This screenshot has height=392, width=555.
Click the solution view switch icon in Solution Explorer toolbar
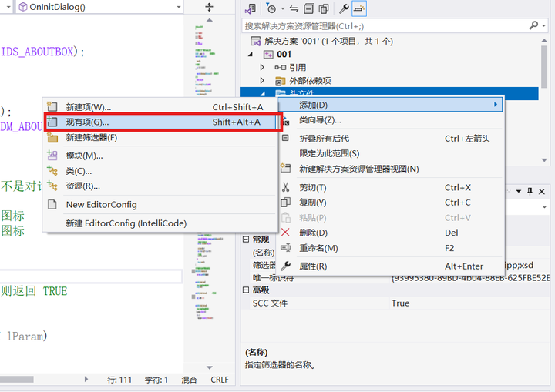tap(251, 8)
